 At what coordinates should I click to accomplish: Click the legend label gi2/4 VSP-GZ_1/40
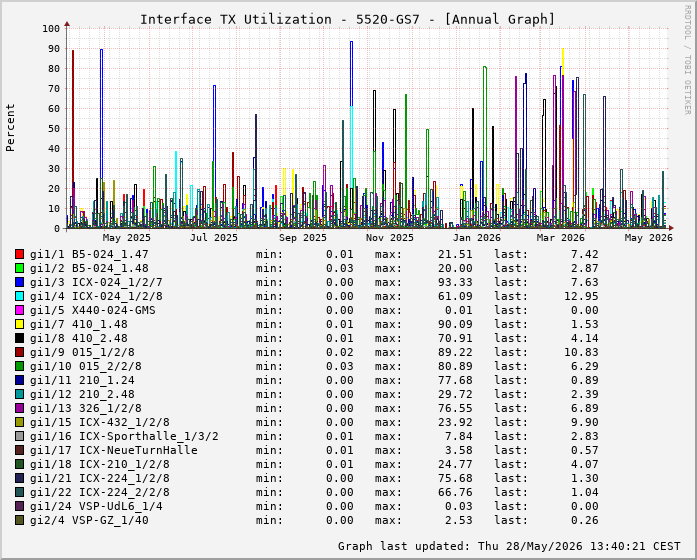click(89, 520)
